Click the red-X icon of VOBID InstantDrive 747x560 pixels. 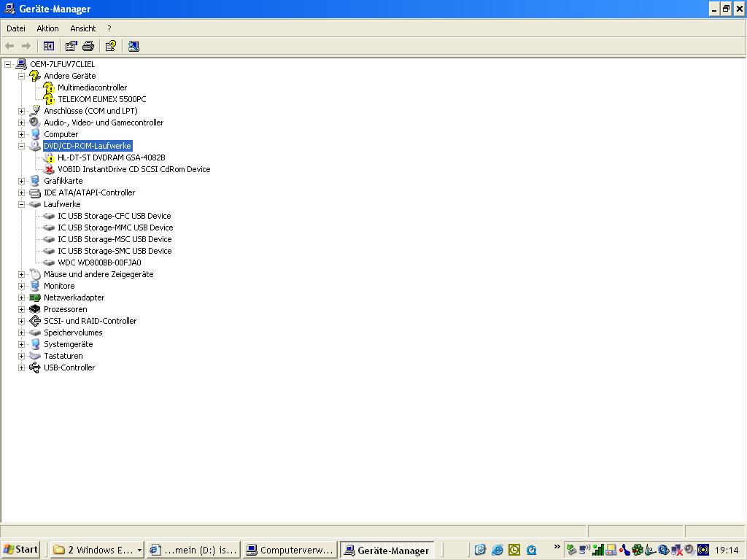49,169
